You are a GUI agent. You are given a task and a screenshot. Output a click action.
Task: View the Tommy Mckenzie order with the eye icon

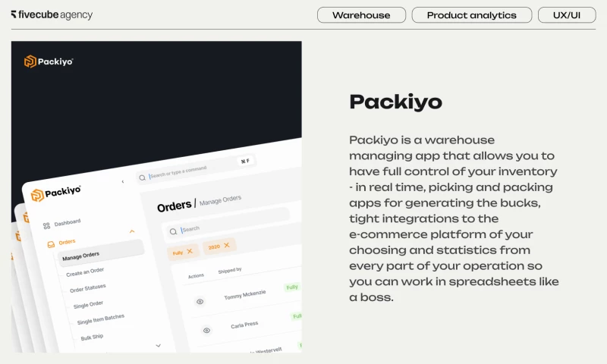tap(200, 301)
